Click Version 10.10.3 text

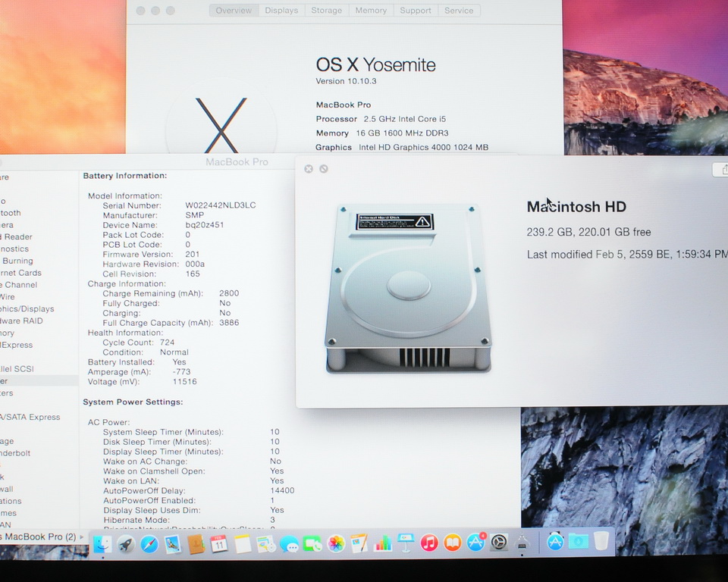tap(346, 81)
